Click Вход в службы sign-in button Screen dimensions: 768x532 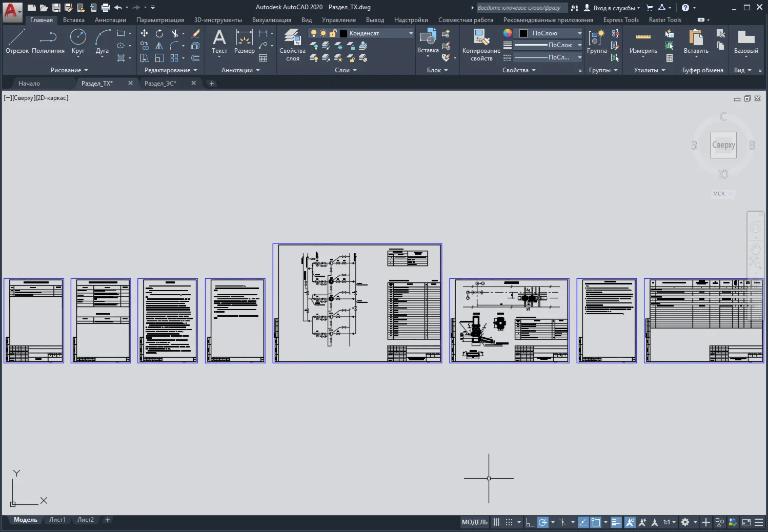[612, 8]
